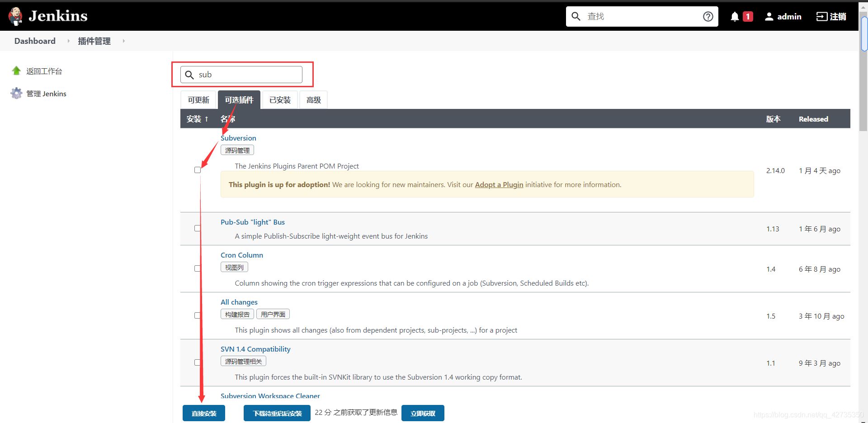868x423 pixels.
Task: Check the Cron Column plugin checkbox
Action: [x=198, y=268]
